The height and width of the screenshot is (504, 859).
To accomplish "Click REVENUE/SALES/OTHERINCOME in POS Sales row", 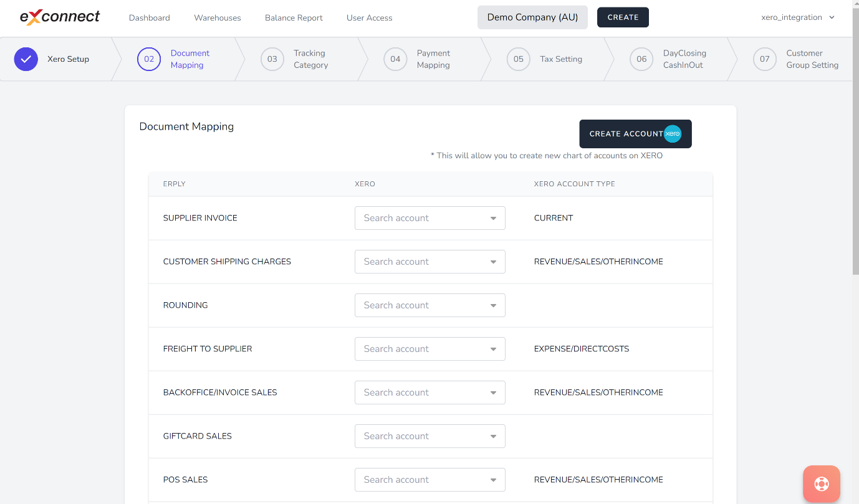I will pos(598,480).
